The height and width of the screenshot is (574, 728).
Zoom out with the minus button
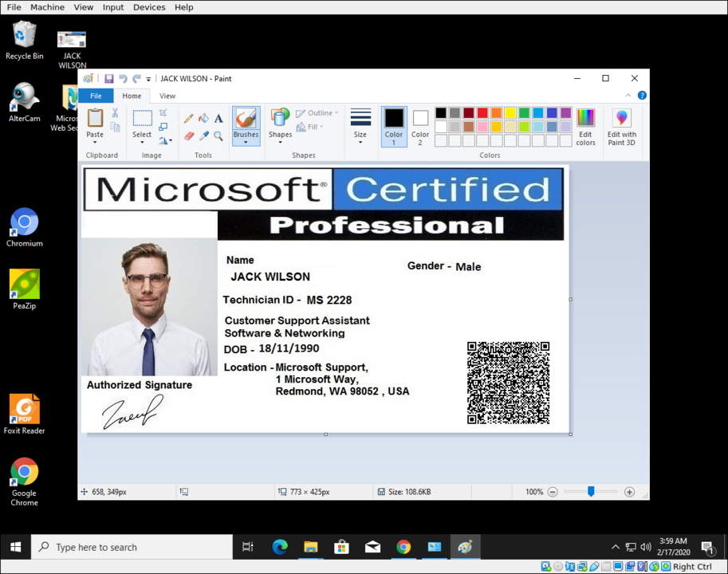point(553,492)
